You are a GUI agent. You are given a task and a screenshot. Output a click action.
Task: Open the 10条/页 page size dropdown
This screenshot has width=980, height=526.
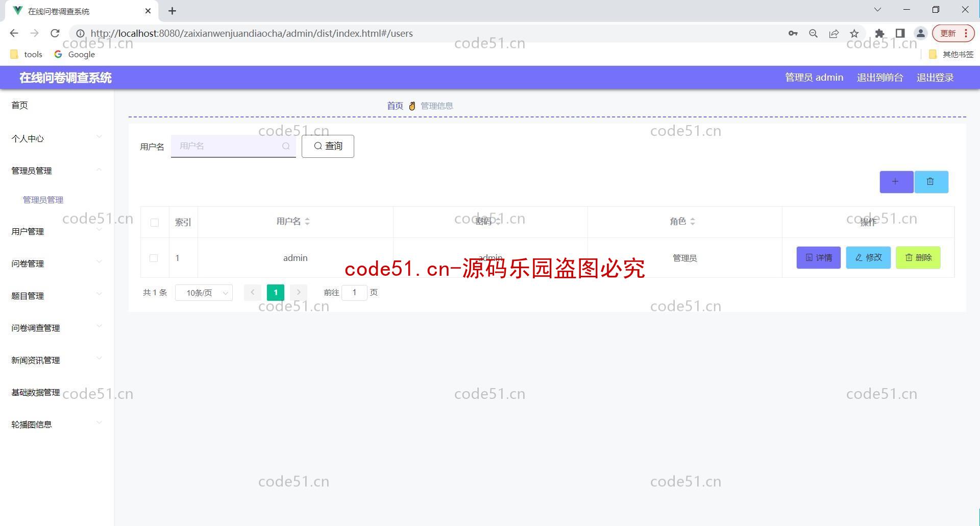204,293
